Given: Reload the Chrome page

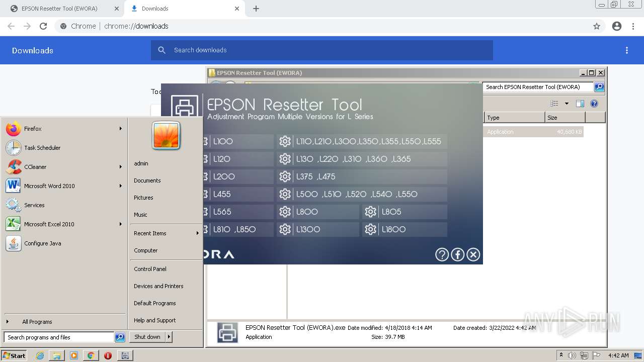Looking at the screenshot, I should 43,26.
